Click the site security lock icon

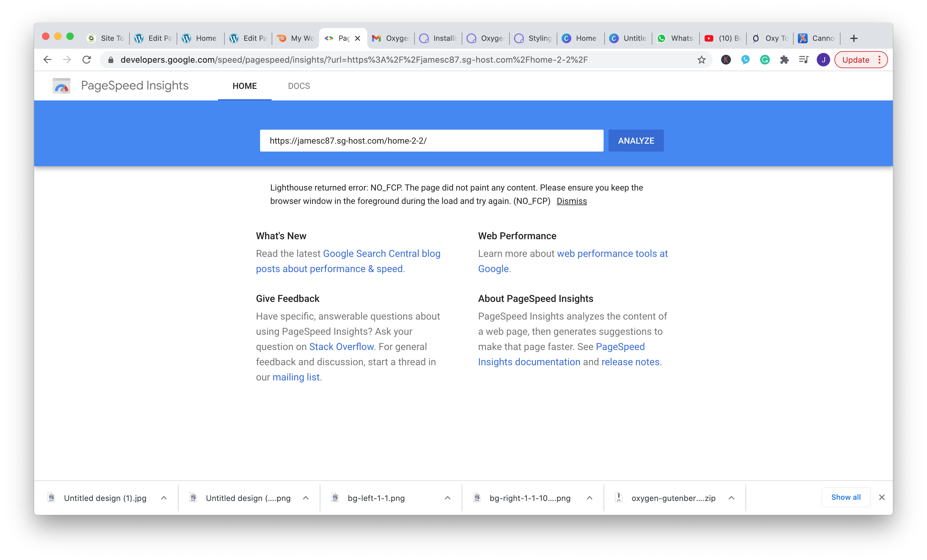click(111, 59)
